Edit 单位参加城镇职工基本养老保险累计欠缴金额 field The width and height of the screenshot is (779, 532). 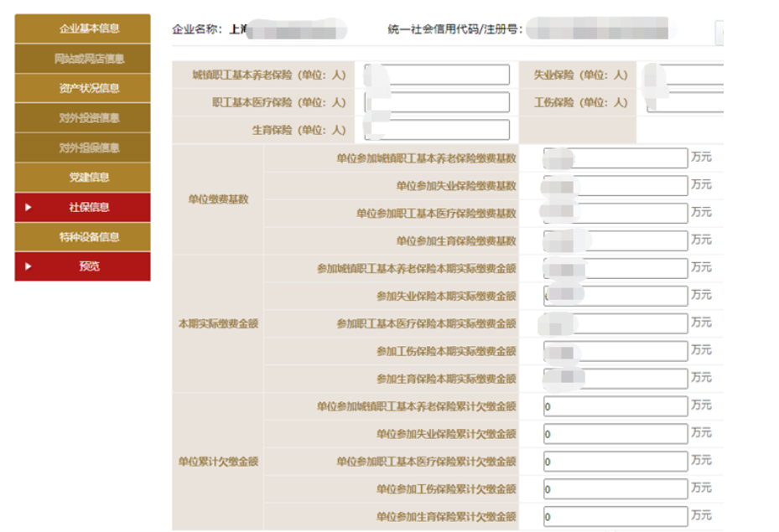[x=615, y=406]
